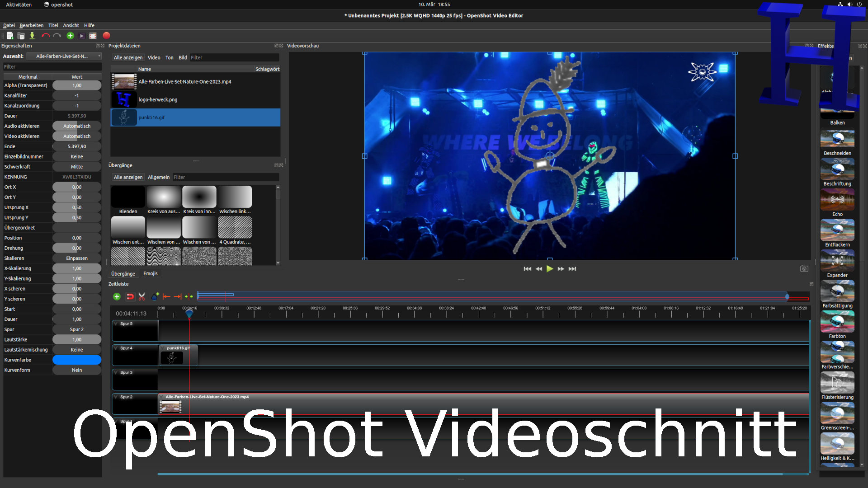868x488 pixels.
Task: Open the Auswahl clip dropdown
Action: (64, 56)
